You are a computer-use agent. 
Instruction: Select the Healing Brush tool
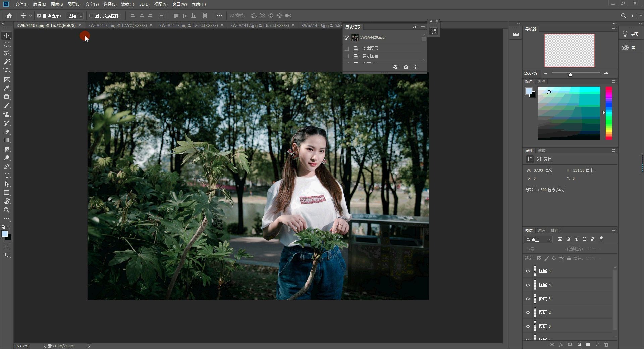coord(7,97)
